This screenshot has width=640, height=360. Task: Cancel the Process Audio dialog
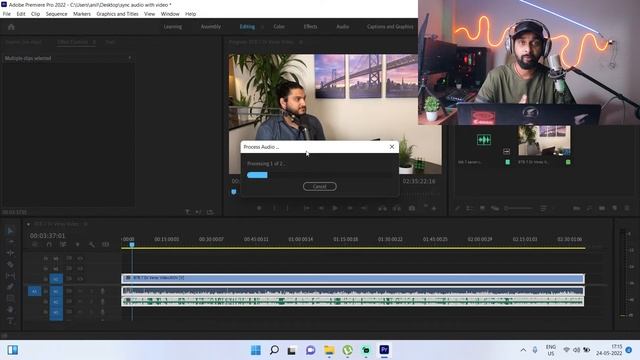[320, 187]
